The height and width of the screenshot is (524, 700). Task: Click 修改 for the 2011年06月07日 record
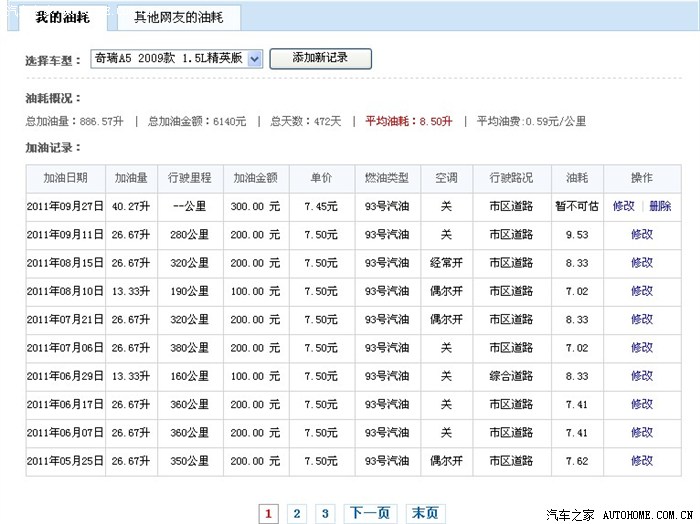click(x=641, y=433)
